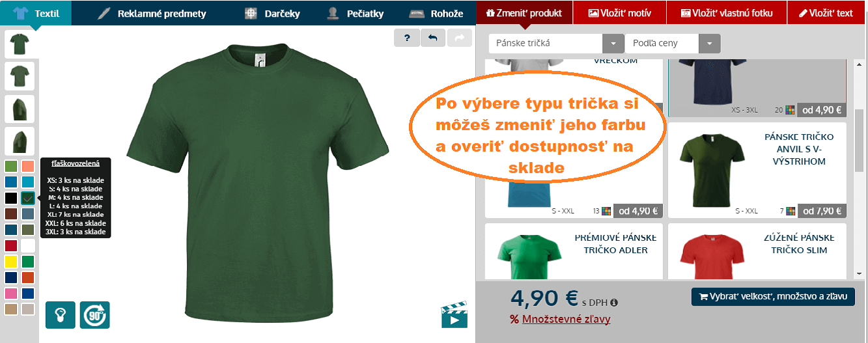Click the lightbulb tips icon

click(x=61, y=315)
